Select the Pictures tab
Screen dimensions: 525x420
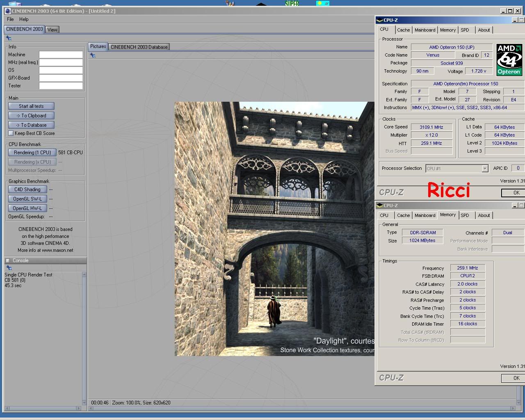coord(98,46)
